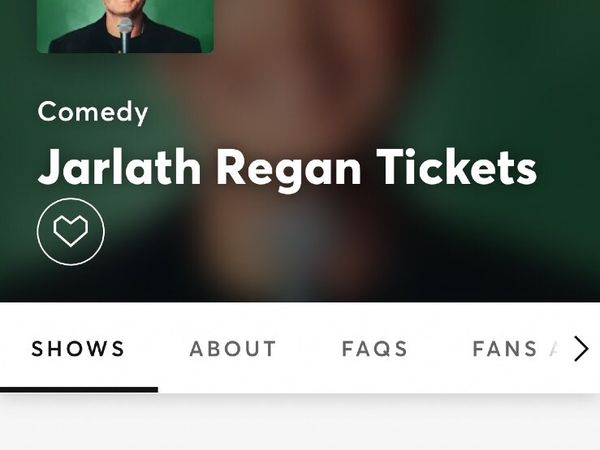The image size is (600, 450).
Task: Add Jarlath Regan to favorites with heart icon
Action: pyautogui.click(x=71, y=232)
